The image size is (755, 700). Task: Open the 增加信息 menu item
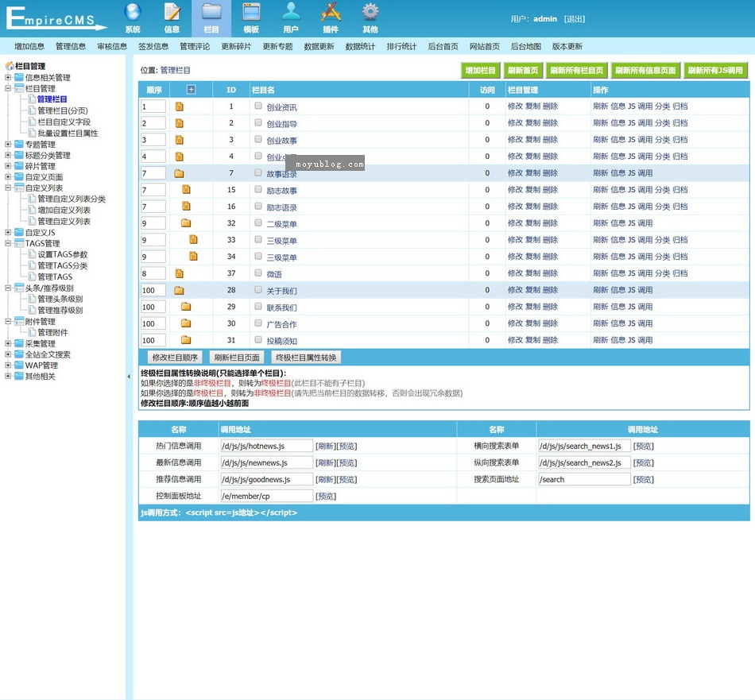29,46
